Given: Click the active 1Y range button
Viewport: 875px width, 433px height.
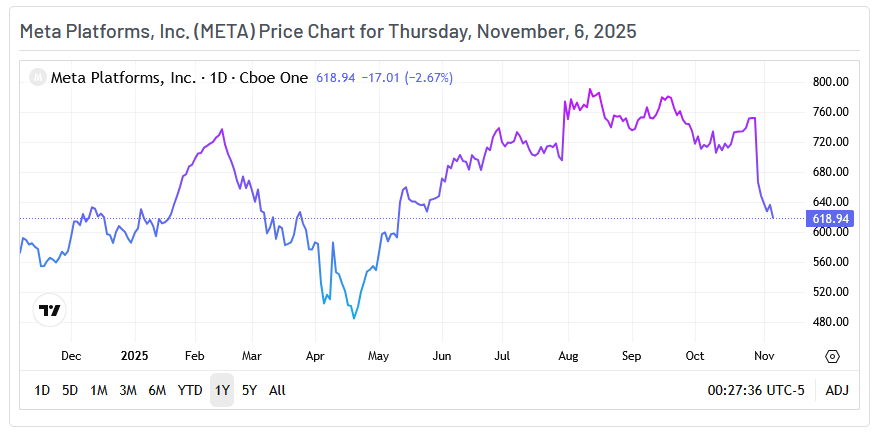Looking at the screenshot, I should [222, 390].
